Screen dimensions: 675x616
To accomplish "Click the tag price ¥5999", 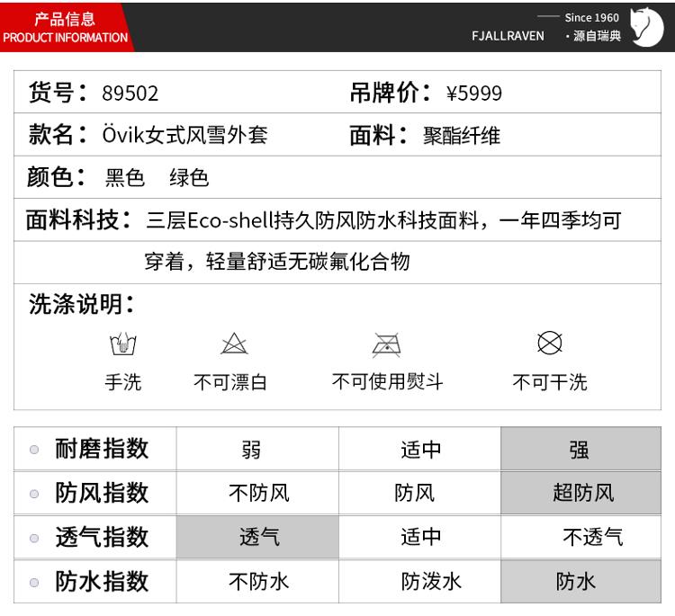I will click(x=474, y=94).
